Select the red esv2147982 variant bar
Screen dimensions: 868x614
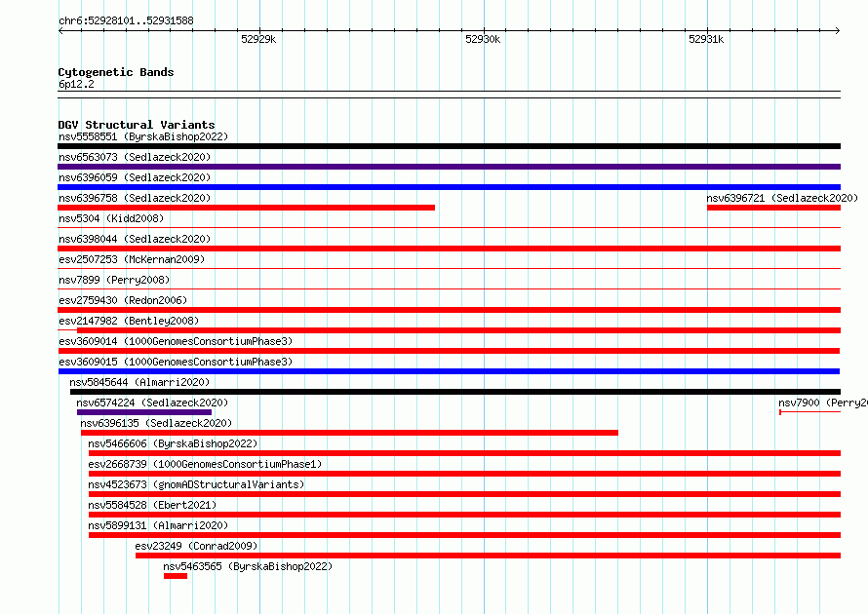458,330
